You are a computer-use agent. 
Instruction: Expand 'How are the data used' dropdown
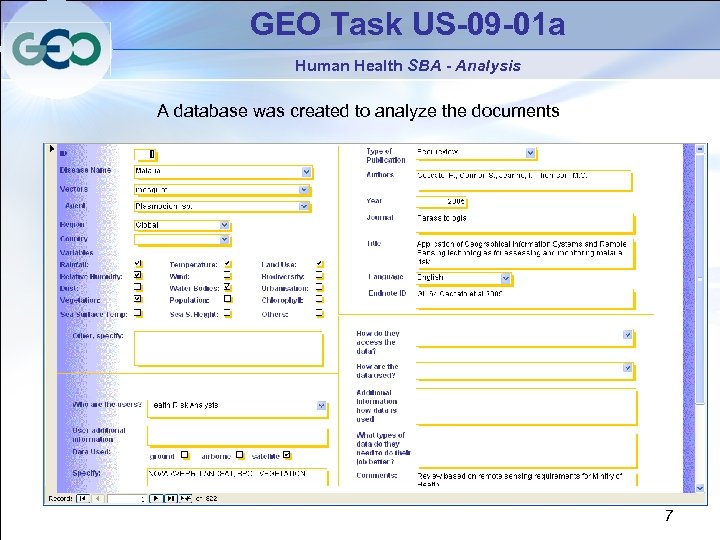pyautogui.click(x=627, y=367)
